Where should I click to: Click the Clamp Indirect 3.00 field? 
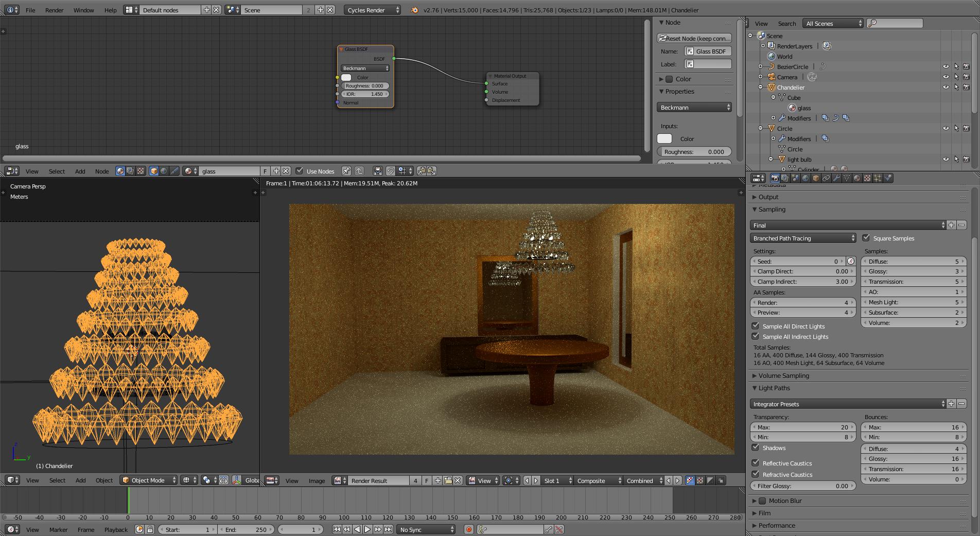click(803, 282)
